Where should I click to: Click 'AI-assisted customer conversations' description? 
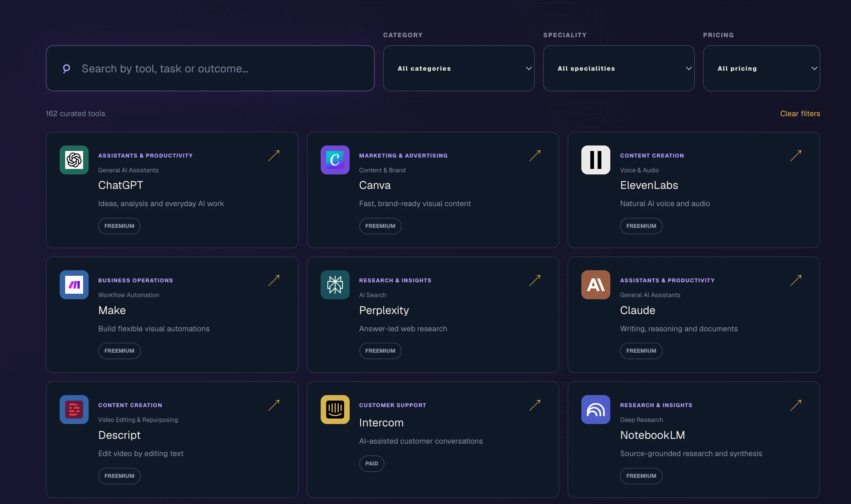click(x=421, y=441)
